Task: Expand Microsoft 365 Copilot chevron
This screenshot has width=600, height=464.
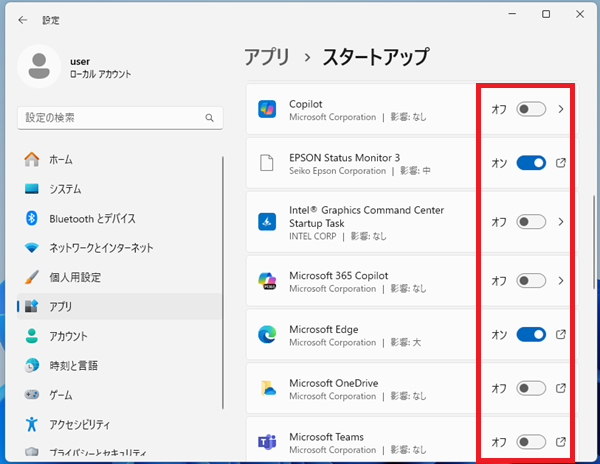Action: pyautogui.click(x=561, y=281)
